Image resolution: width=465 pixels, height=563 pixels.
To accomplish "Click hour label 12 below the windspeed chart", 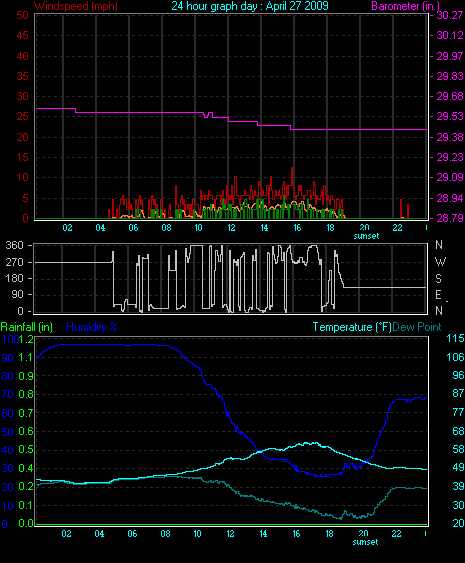I will click(232, 228).
